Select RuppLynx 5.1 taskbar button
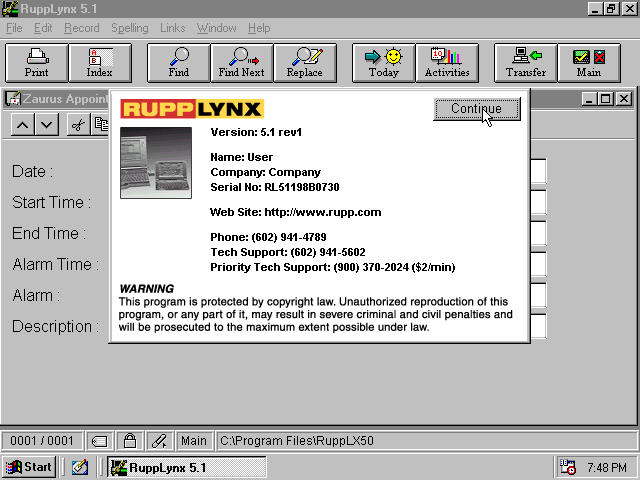This screenshot has height=480, width=640. (187, 467)
